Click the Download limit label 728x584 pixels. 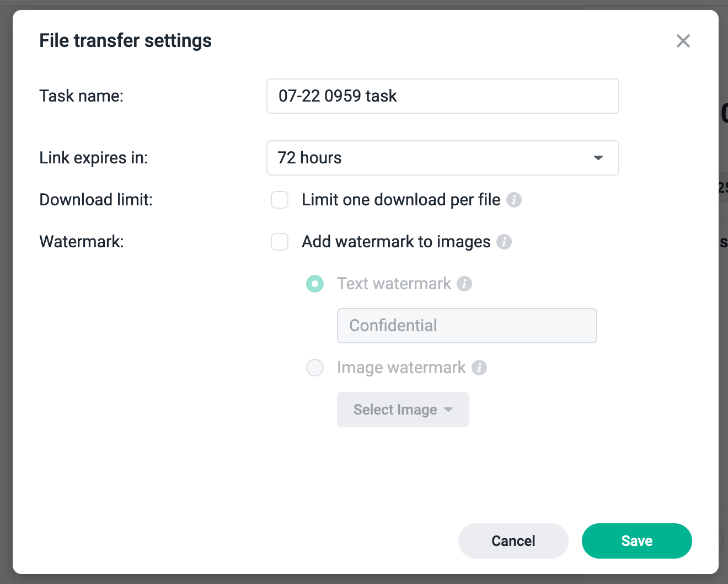coord(96,200)
